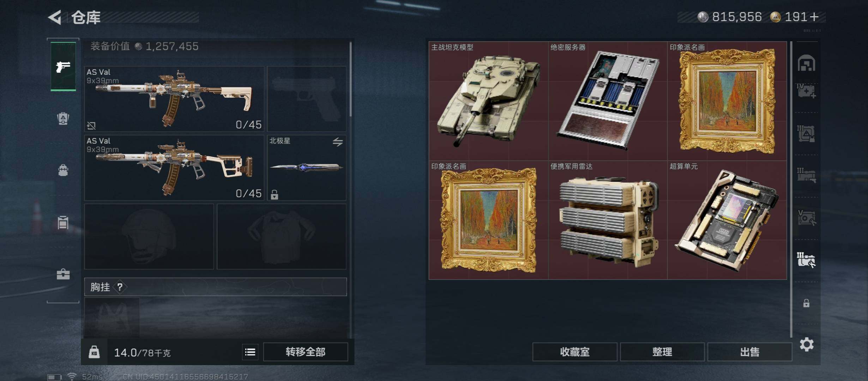Screen dimensions: 868x381
Task: Click the weight lock KG icon
Action: coord(94,352)
